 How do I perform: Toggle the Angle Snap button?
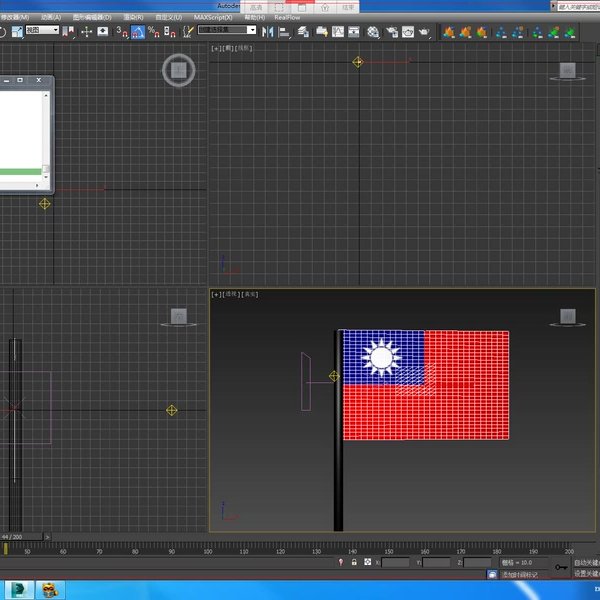138,32
